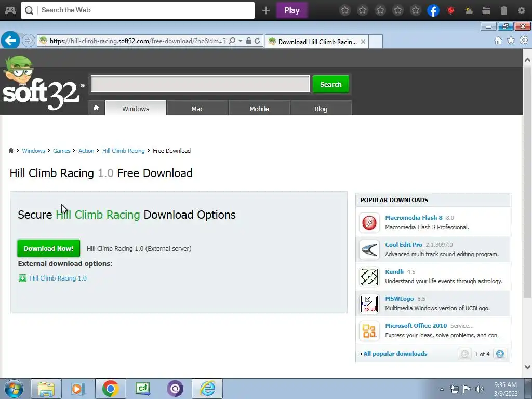Image resolution: width=532 pixels, height=399 pixels.
Task: Open Kundli link
Action: pos(394,272)
